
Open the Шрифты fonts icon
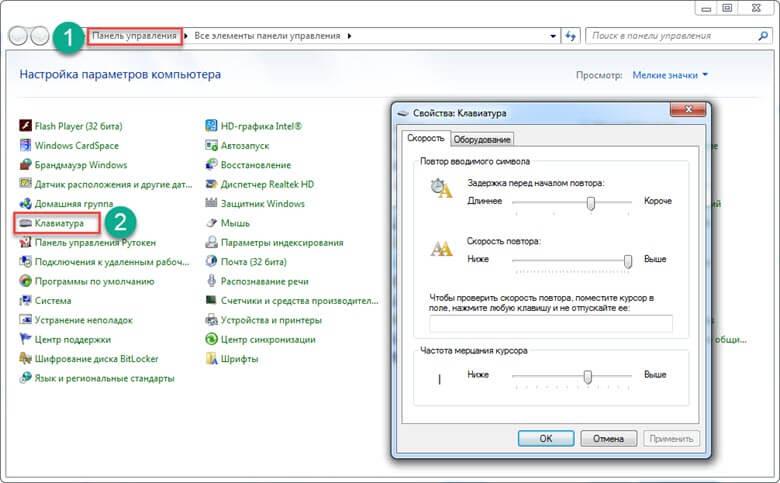pos(211,359)
